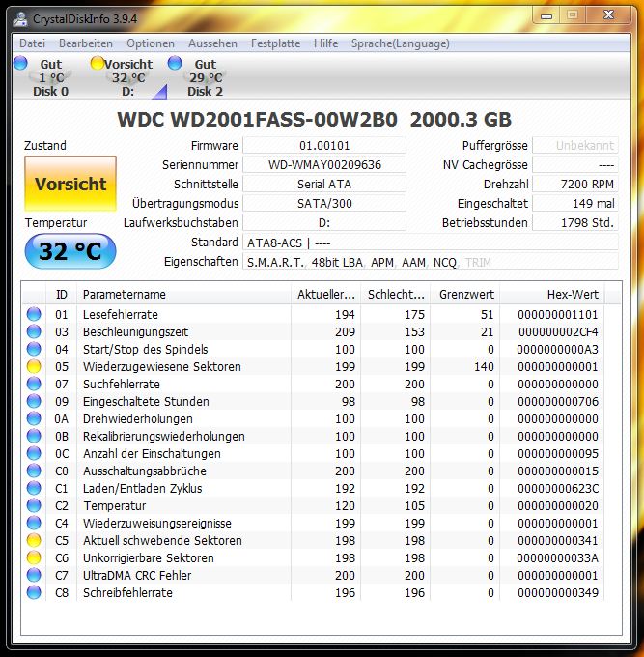
Task: Click status icon for C2 Temperatur row
Action: 34,505
